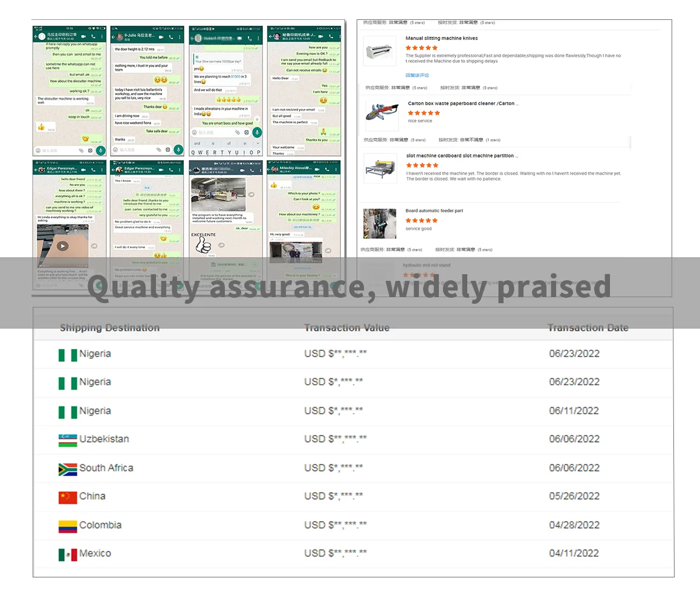Click "Shipping Destination" column header
This screenshot has width=700, height=604.
pyautogui.click(x=110, y=328)
